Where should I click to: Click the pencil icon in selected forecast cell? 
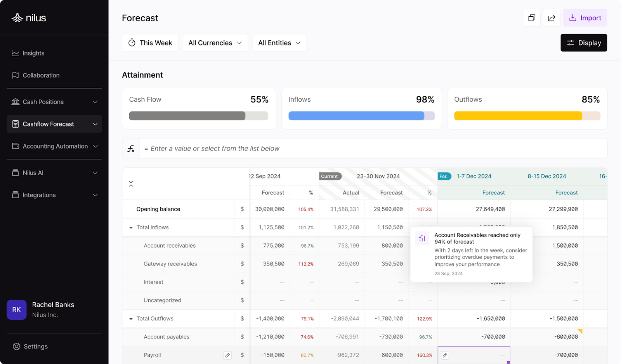click(445, 355)
